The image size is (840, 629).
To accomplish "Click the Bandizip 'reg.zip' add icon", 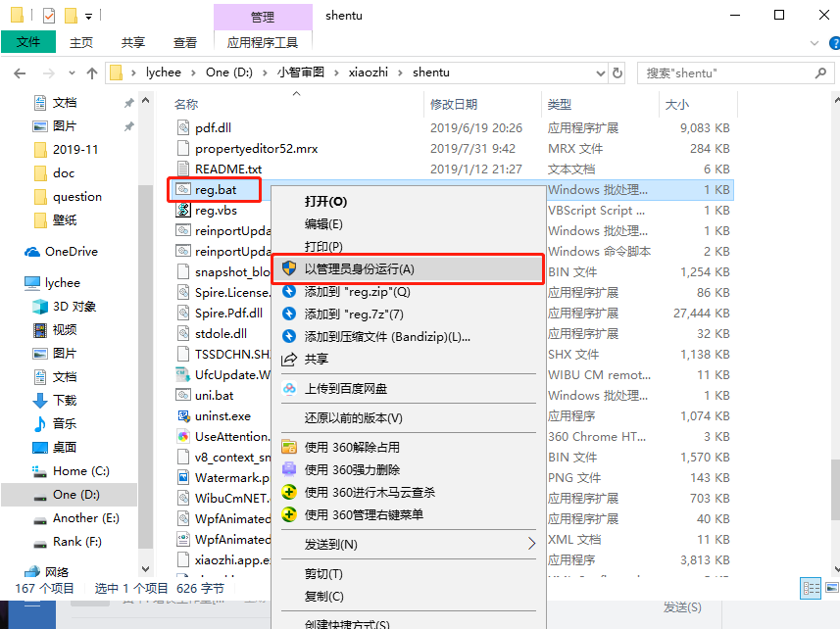I will coord(289,291).
